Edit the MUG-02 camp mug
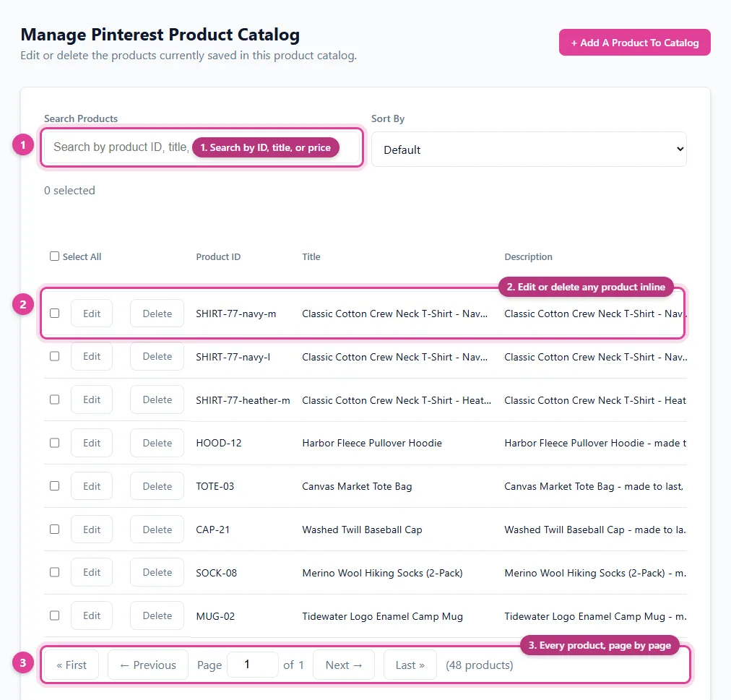This screenshot has height=700, width=731. (x=92, y=615)
